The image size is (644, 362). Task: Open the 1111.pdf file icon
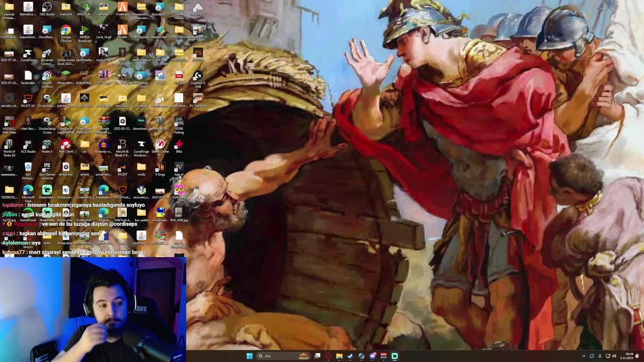click(x=179, y=78)
